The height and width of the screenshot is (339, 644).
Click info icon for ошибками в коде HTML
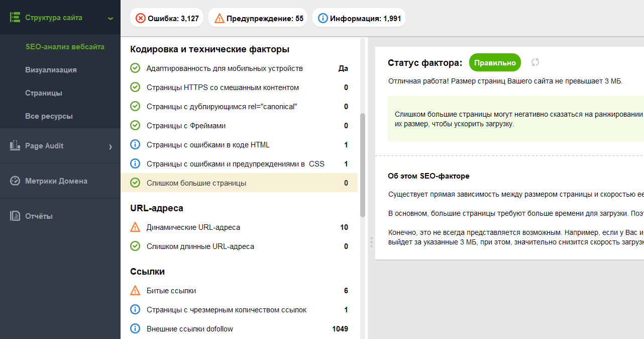[x=135, y=144]
